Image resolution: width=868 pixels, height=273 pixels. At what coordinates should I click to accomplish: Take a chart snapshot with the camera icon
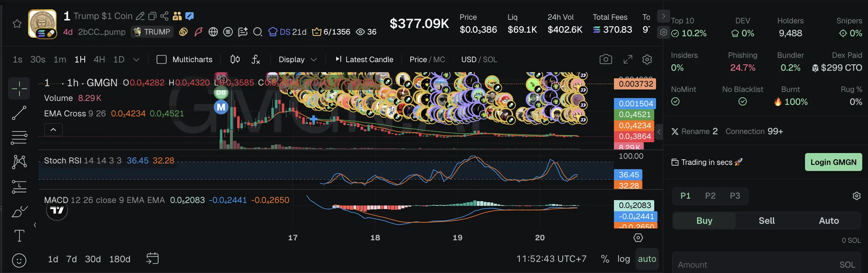point(606,59)
